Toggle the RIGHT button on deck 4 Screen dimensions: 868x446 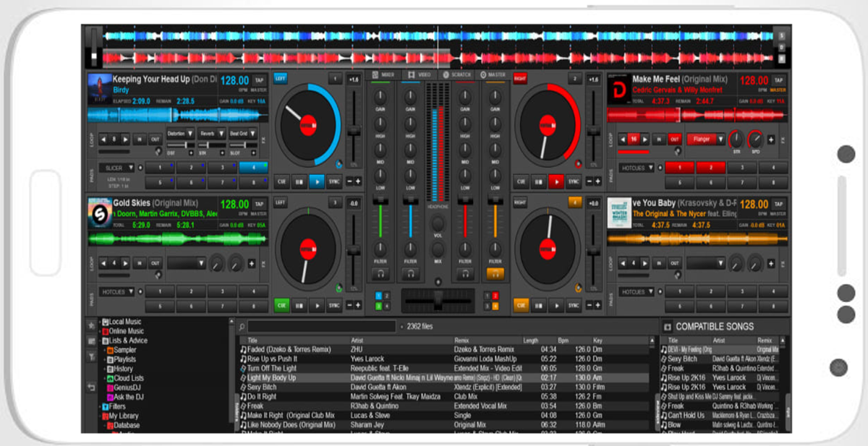tap(519, 203)
